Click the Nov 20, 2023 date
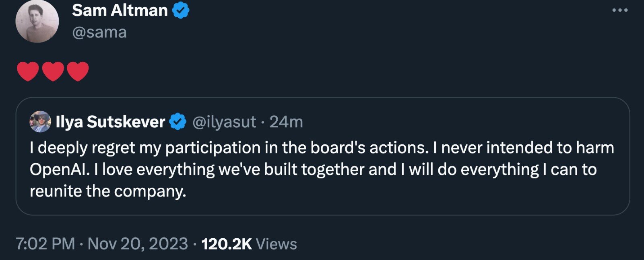644x260 pixels. click(138, 244)
